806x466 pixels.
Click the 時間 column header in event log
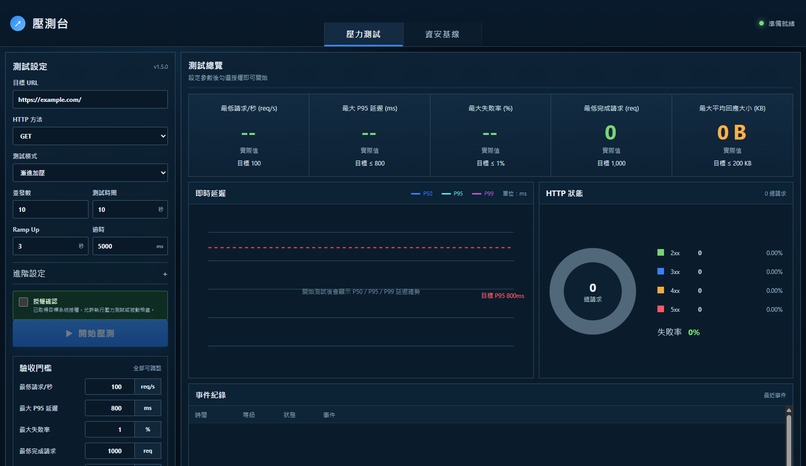201,415
